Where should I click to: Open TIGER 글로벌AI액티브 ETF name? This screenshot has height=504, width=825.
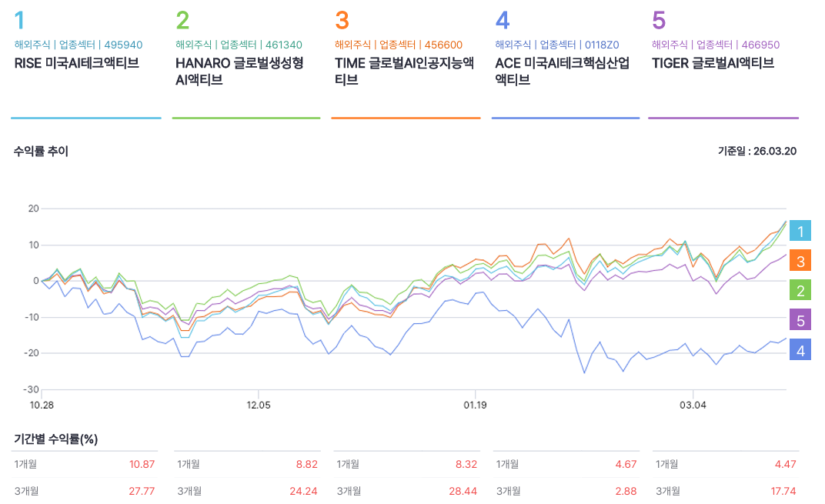point(713,63)
